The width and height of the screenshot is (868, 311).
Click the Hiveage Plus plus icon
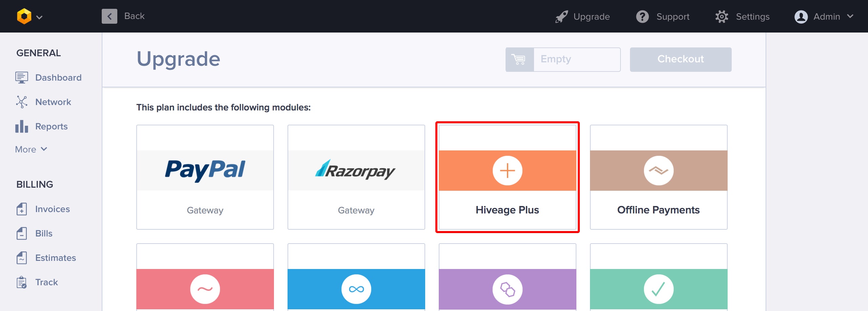[x=507, y=170]
